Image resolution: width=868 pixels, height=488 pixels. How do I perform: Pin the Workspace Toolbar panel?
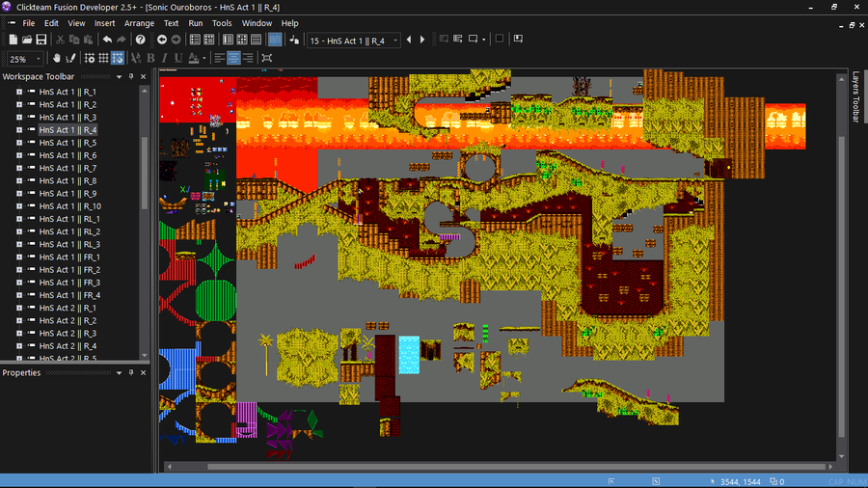[x=131, y=77]
